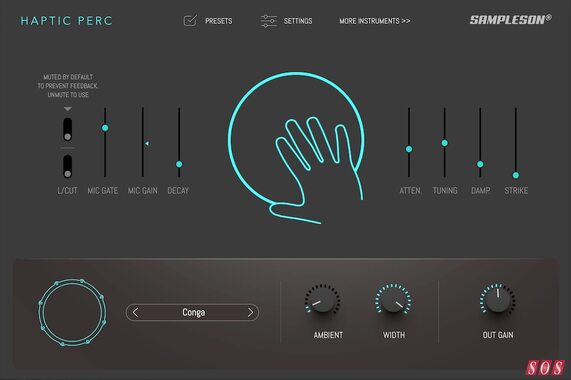This screenshot has height=380, width=571.
Task: Click the MIC GATE slider handle
Action: click(105, 128)
